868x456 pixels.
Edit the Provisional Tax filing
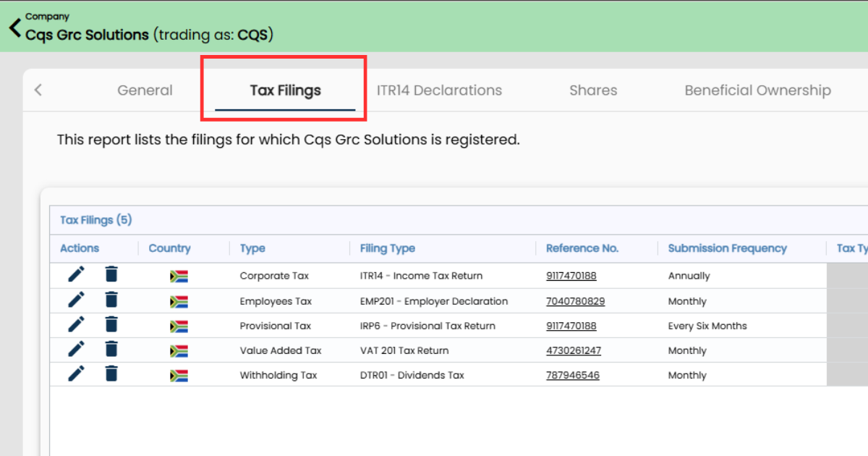pyautogui.click(x=76, y=324)
